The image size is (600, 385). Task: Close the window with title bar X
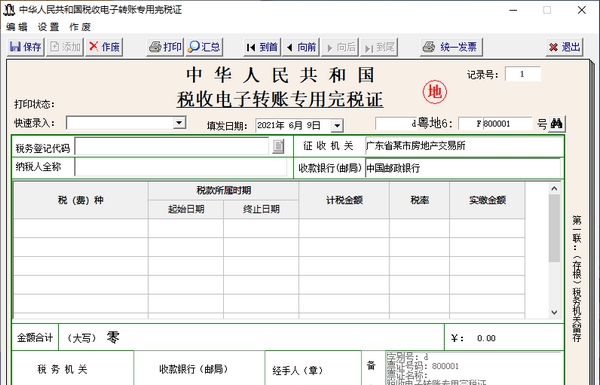(x=582, y=10)
